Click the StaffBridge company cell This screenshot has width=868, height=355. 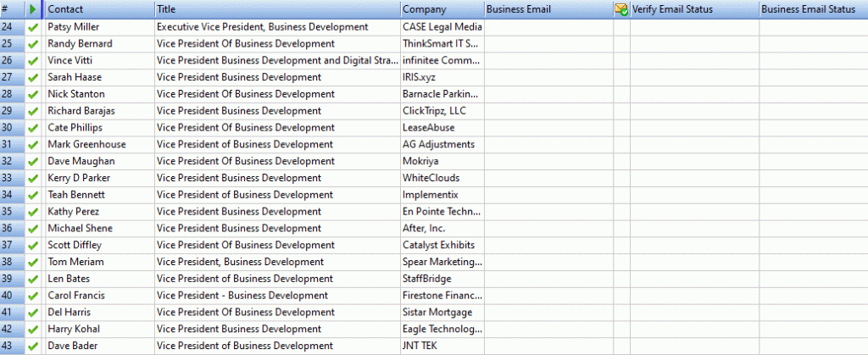pos(442,279)
